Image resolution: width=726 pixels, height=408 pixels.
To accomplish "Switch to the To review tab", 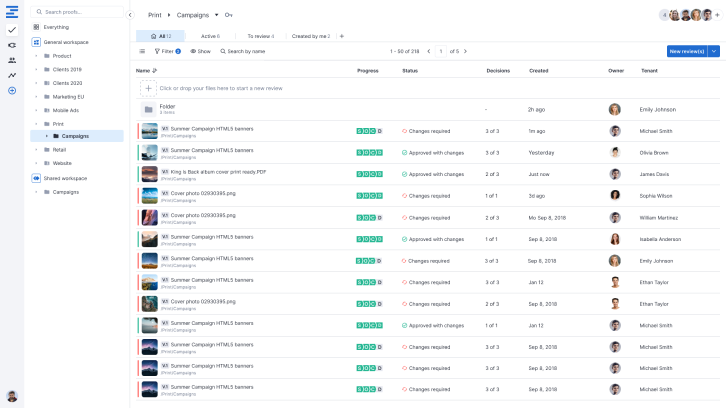I will coord(260,36).
